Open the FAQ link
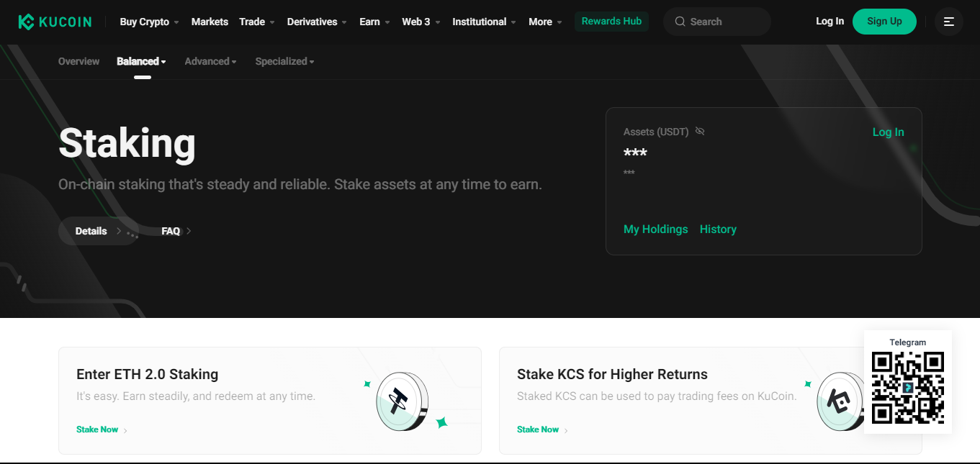980x464 pixels. tap(176, 231)
